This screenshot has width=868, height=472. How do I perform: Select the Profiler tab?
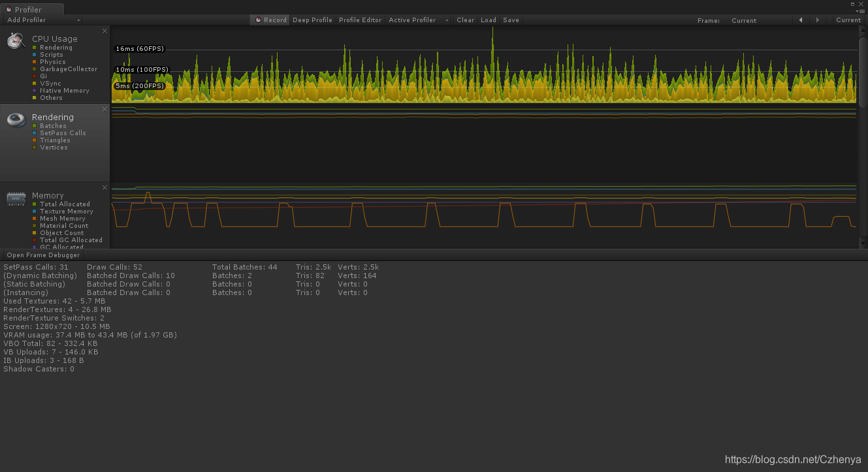click(32, 10)
